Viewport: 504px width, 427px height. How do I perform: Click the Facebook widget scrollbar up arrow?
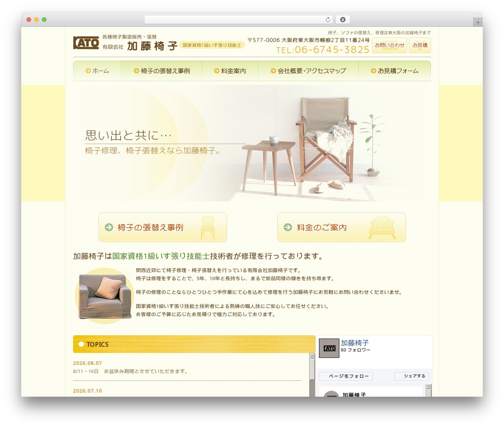(x=429, y=387)
